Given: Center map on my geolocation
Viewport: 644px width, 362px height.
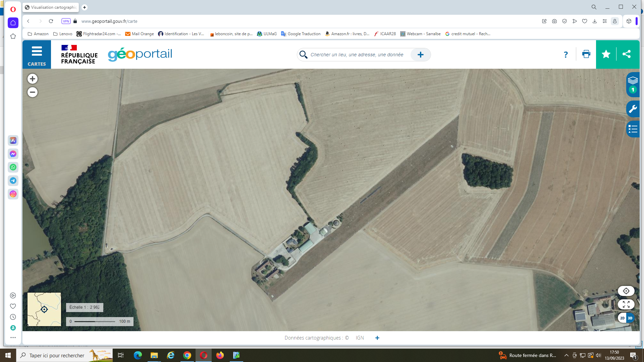Looking at the screenshot, I should 626,291.
